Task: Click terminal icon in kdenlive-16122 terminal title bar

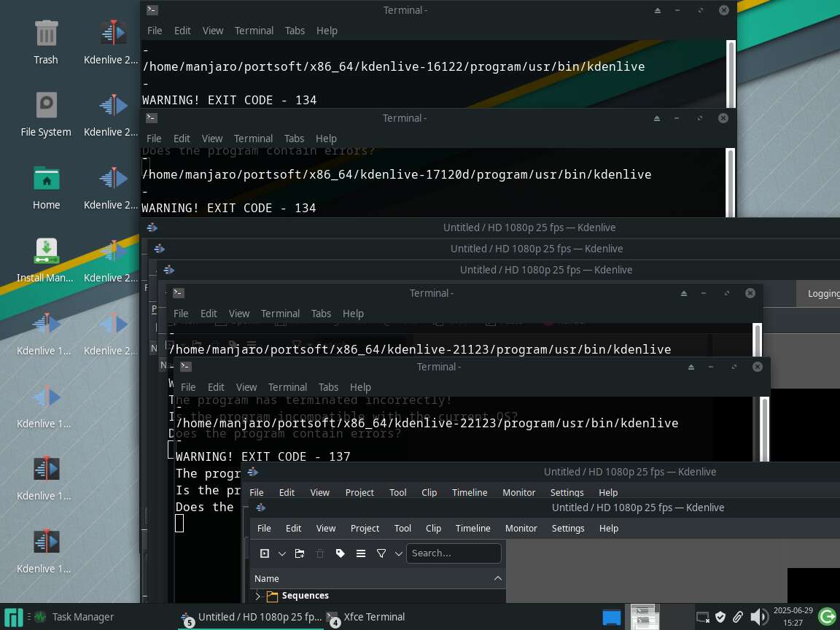Action: click(x=152, y=9)
